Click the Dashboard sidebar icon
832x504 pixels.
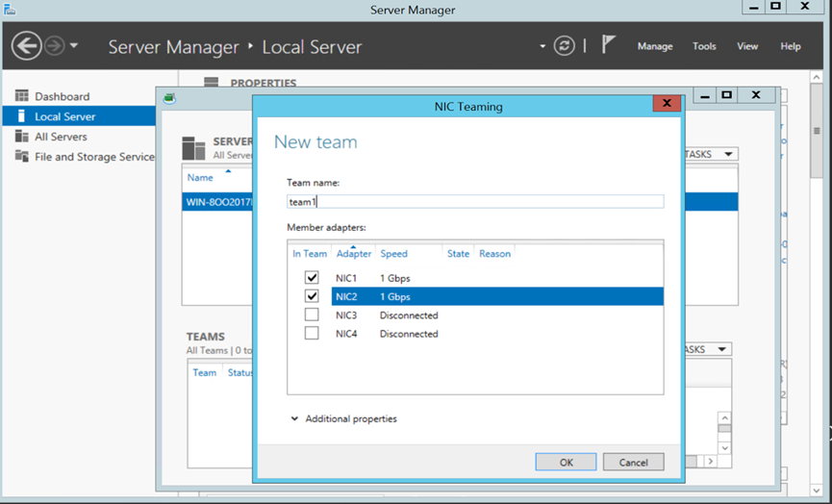point(22,95)
